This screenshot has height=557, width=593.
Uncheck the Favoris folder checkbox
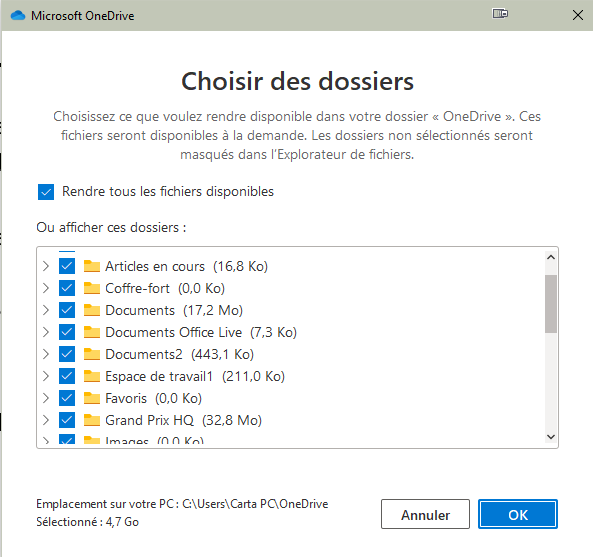(x=67, y=398)
